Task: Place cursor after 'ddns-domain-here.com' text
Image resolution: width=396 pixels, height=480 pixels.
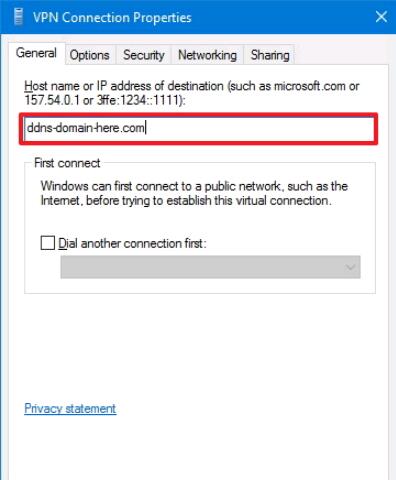Action: (146, 128)
